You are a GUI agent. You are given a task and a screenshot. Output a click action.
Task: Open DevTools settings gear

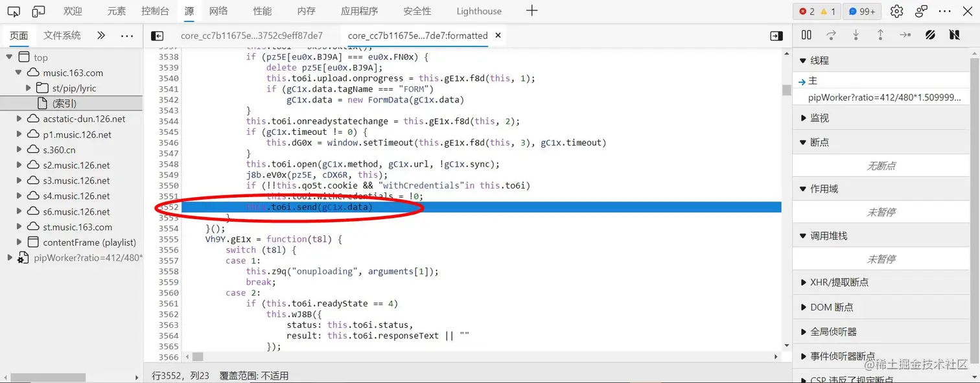point(896,11)
